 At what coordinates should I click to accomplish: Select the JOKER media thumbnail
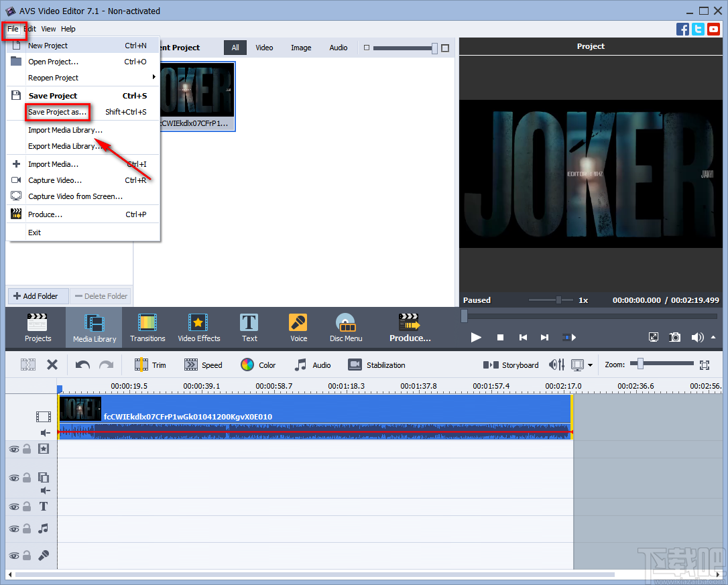pos(197,96)
